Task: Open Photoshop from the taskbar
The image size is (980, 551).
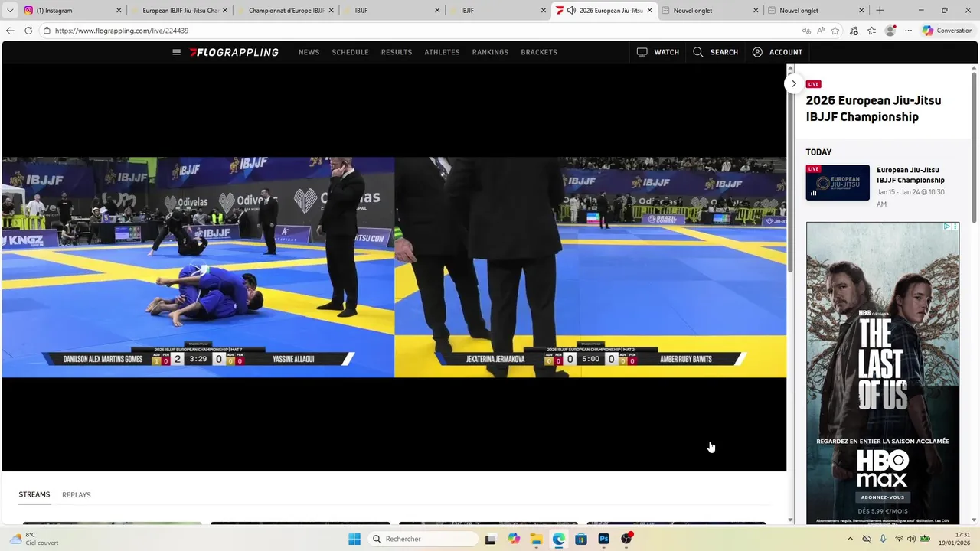Action: (x=603, y=539)
